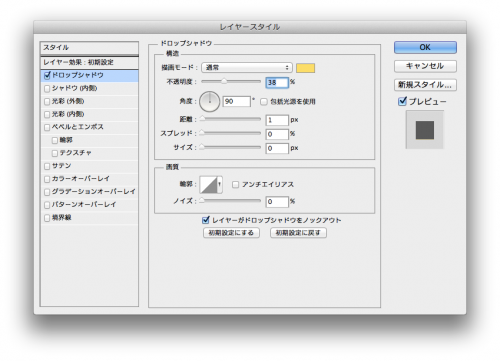Enable サテン checkbox
Image resolution: width=500 pixels, height=361 pixels.
(x=47, y=166)
